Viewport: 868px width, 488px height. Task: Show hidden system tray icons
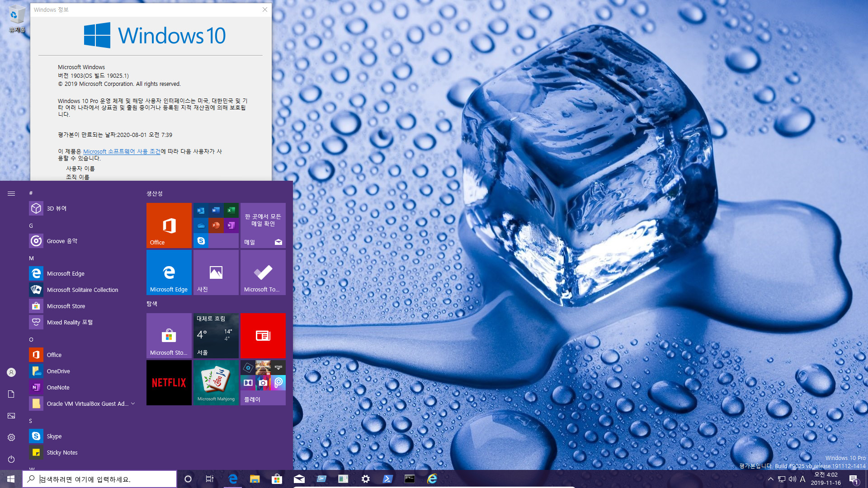click(x=770, y=479)
